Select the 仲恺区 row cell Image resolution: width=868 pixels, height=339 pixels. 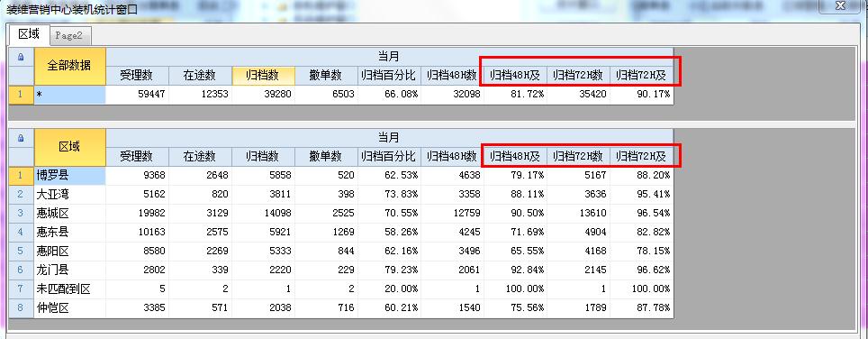69,307
